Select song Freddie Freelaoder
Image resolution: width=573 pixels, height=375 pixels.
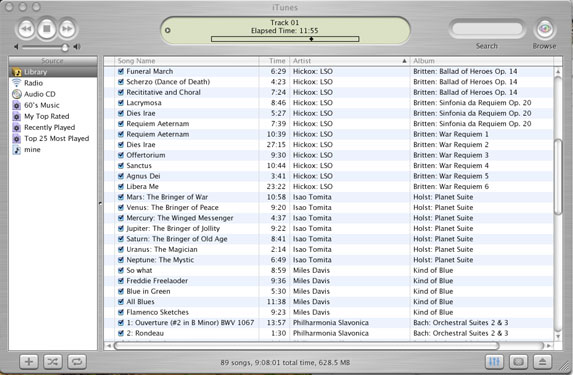[x=329, y=281]
